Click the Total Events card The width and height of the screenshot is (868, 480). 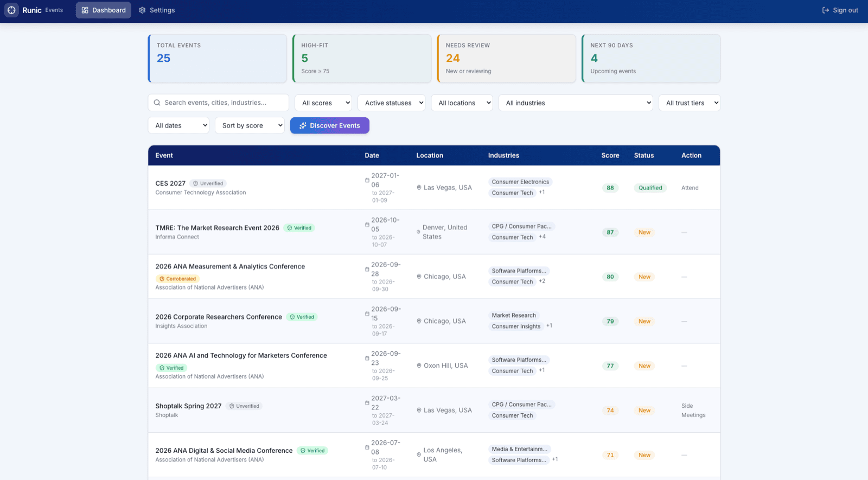point(218,59)
